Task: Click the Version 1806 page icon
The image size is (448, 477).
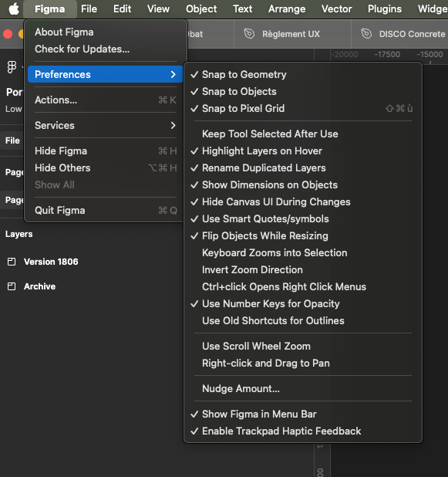Action: tap(12, 262)
